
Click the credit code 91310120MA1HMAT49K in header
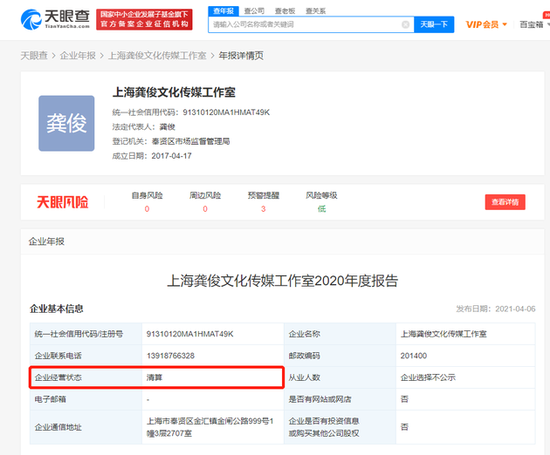coord(226,112)
